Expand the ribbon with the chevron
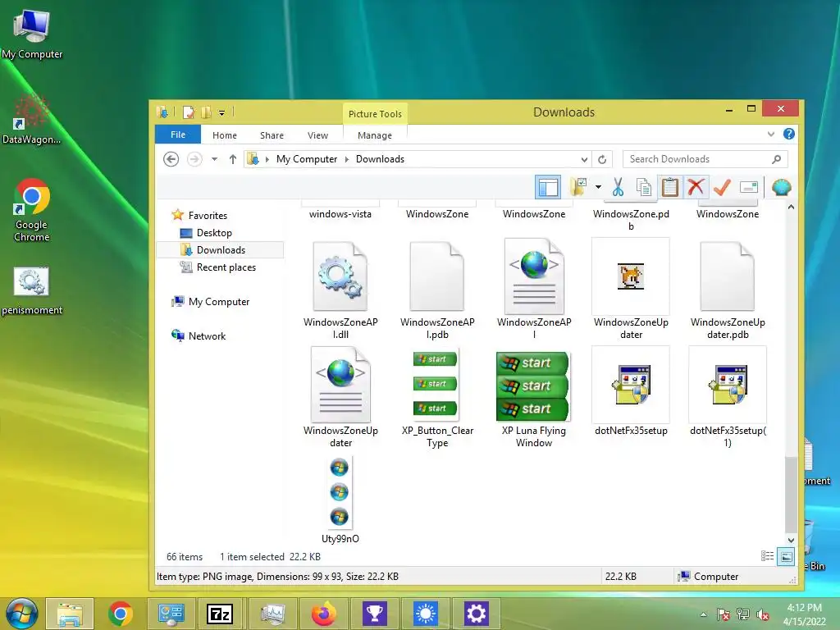 point(771,134)
